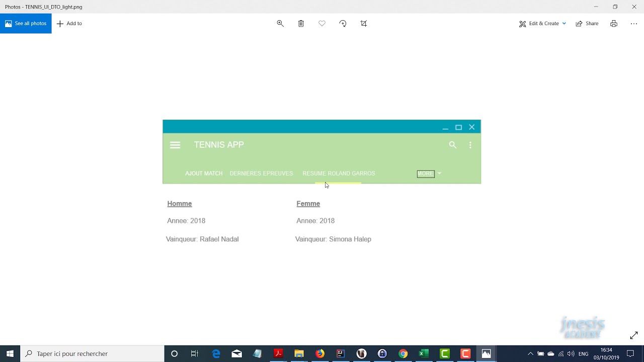Screen dimensions: 644x362
Task: Open the volume speaker tray icon
Action: tap(571, 354)
